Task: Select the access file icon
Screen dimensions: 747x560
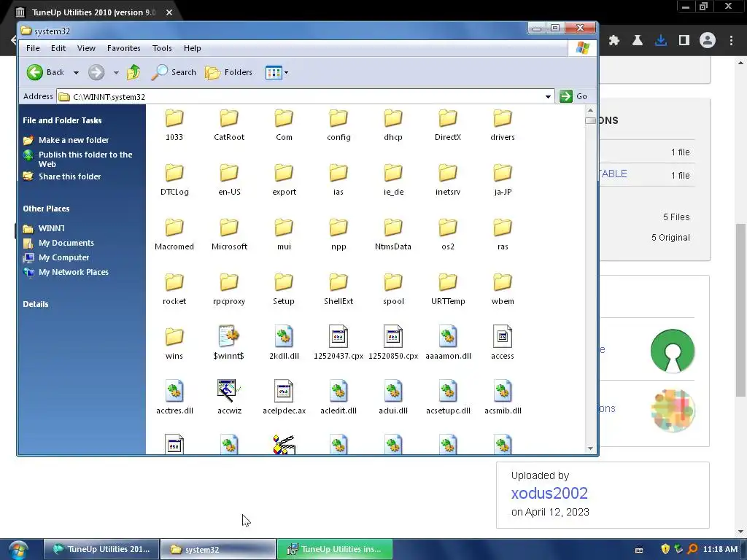Action: click(x=503, y=343)
